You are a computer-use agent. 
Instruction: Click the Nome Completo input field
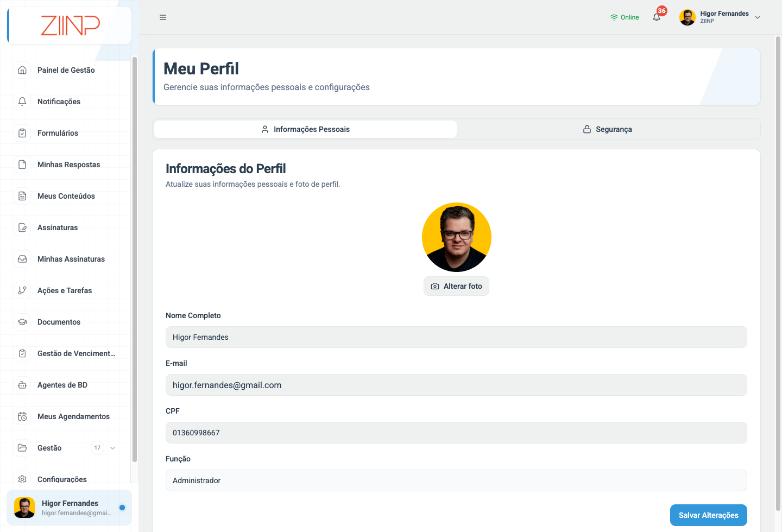(456, 337)
